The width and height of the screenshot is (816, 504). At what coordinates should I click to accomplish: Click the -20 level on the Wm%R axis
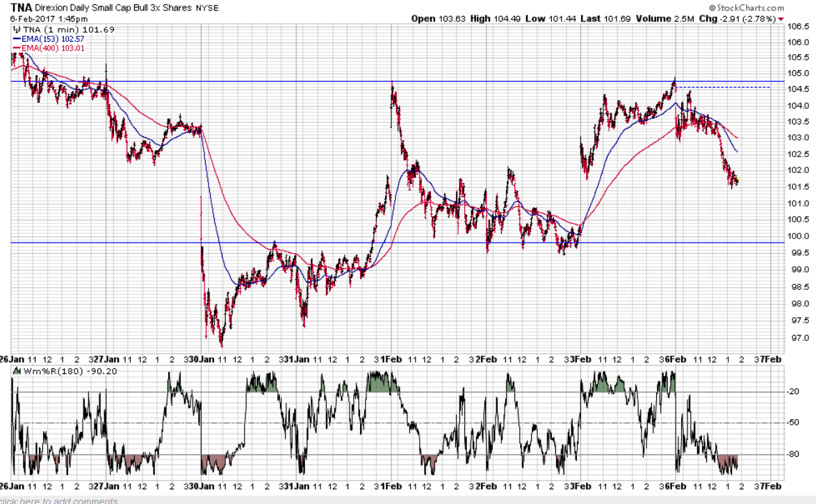pyautogui.click(x=793, y=391)
